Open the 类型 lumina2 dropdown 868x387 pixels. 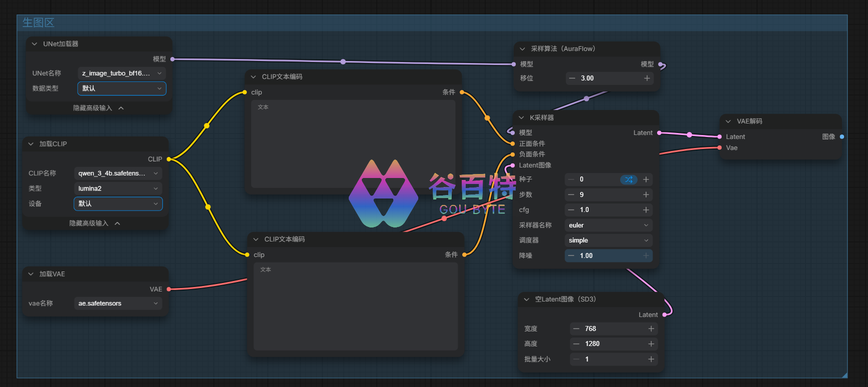pos(118,188)
